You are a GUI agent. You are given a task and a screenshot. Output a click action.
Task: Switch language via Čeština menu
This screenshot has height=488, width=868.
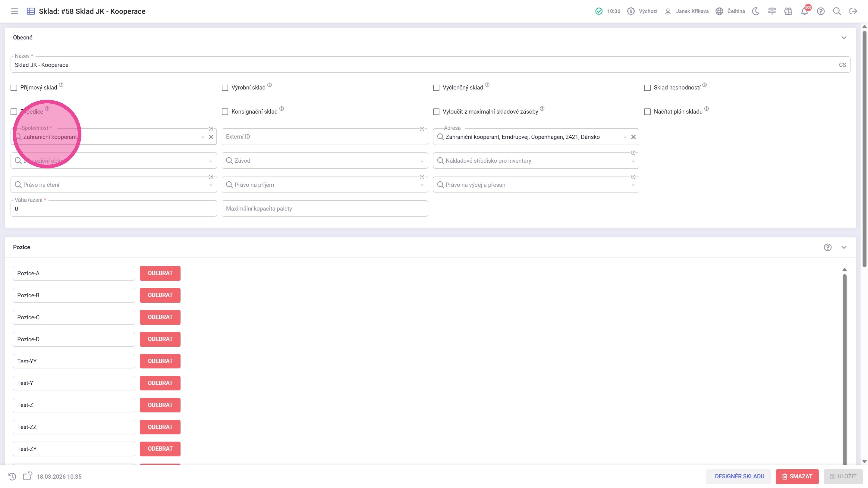point(731,11)
